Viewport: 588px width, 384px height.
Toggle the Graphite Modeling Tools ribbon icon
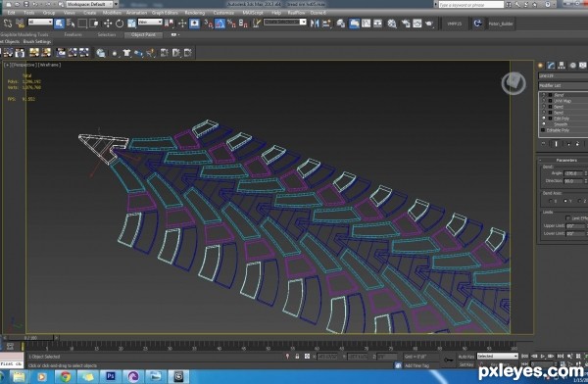354,24
